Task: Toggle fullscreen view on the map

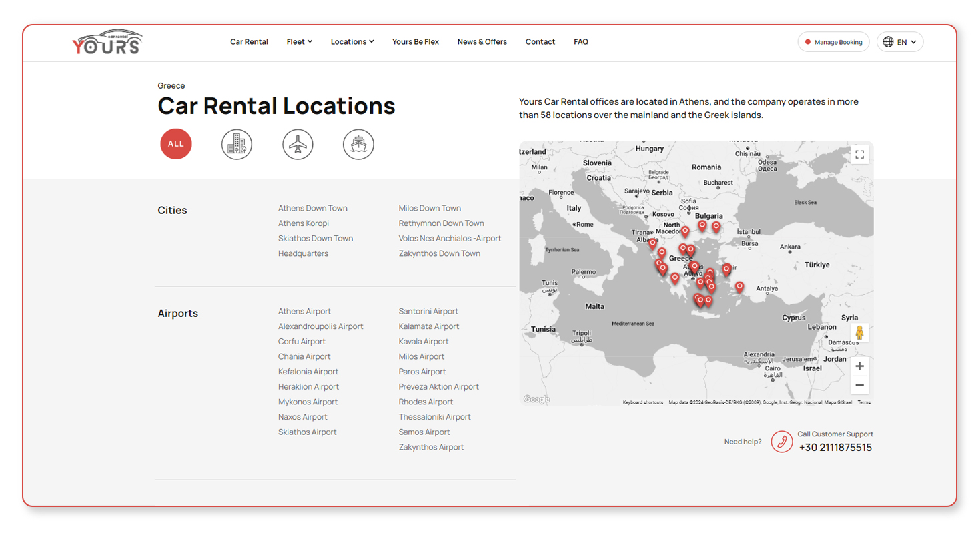Action: pyautogui.click(x=859, y=155)
